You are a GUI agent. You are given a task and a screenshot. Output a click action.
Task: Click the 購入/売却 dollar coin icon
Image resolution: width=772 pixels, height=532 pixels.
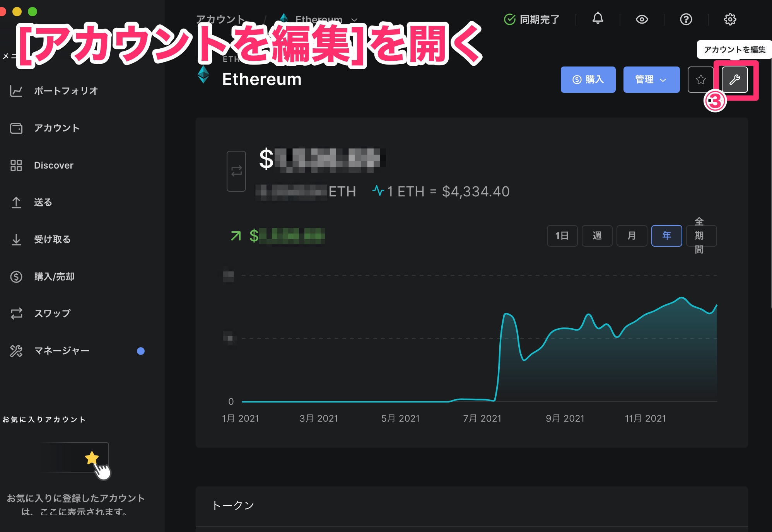click(x=16, y=277)
